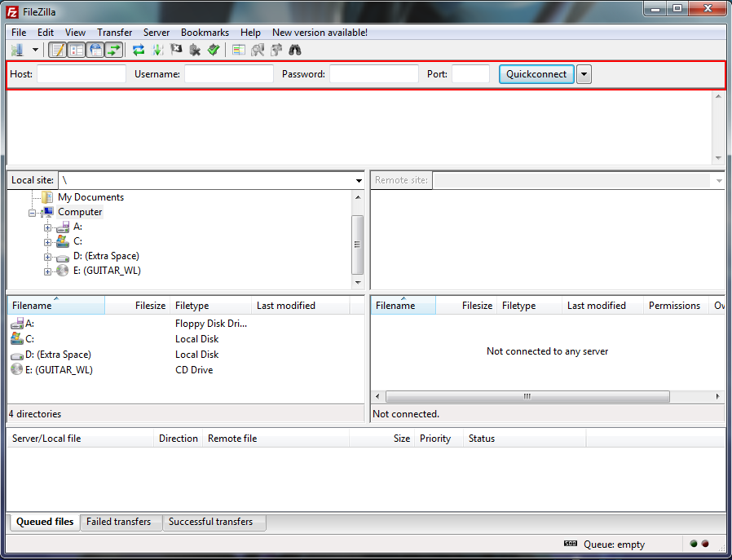
Task: Click into the Password input field
Action: 374,73
